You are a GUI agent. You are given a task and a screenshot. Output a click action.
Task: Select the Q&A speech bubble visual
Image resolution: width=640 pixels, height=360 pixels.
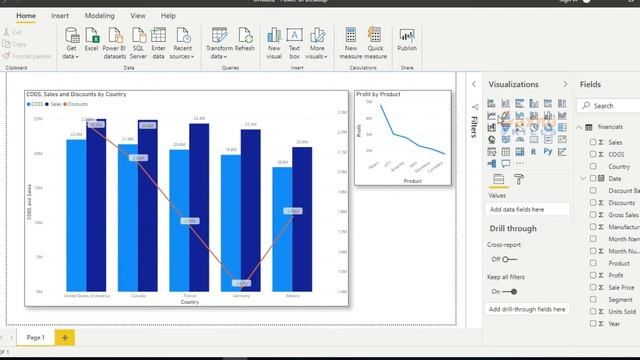(x=506, y=164)
